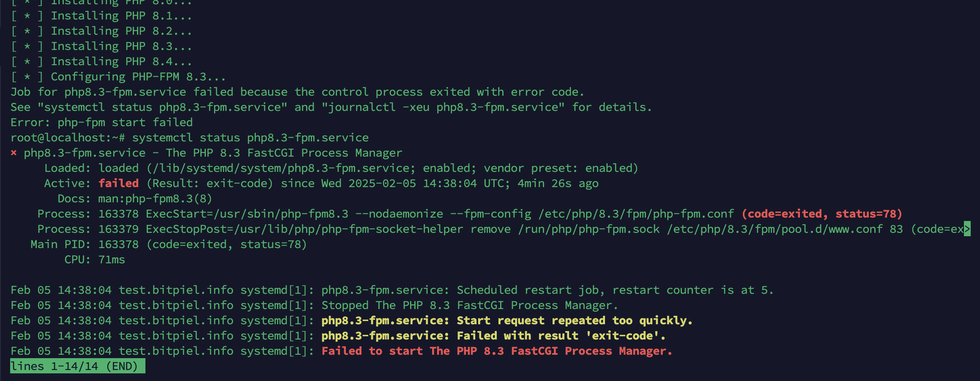Click the 'Error: php-fpm start failed' line
Screen dimensions: 980x381
[x=101, y=122]
